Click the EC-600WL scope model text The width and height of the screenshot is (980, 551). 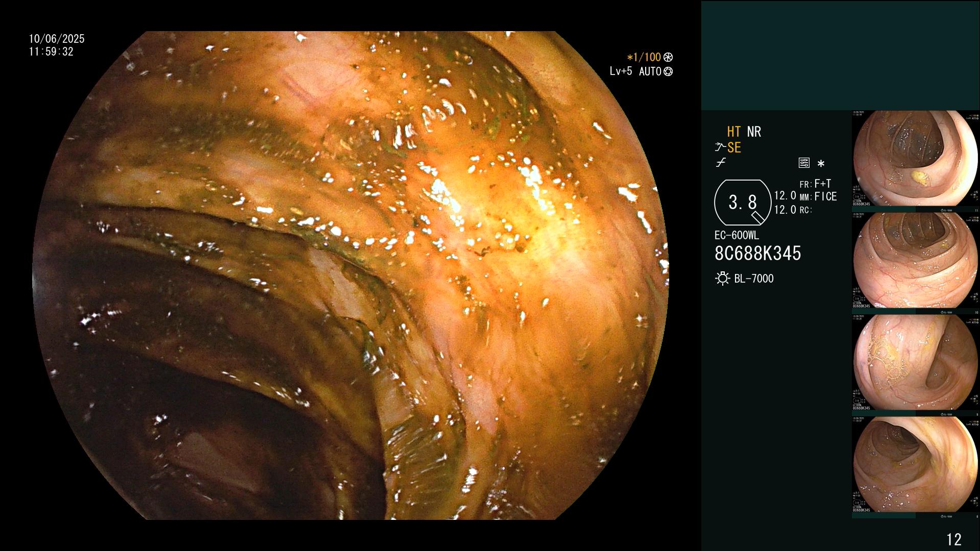pyautogui.click(x=737, y=235)
